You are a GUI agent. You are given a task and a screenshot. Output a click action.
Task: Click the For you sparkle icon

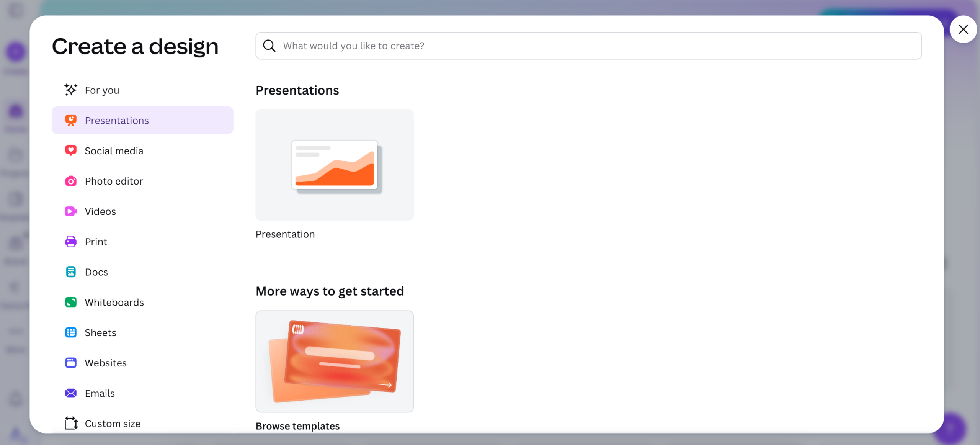71,90
